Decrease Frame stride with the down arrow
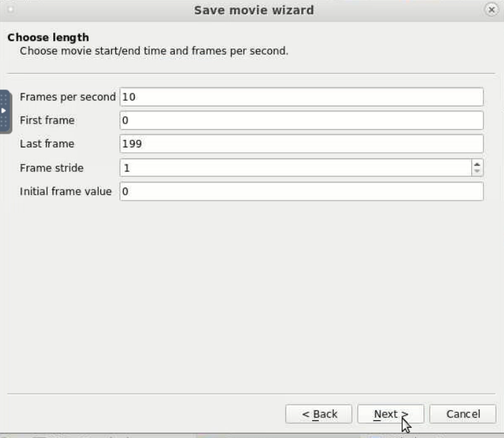Viewport: 504px width, 438px height. point(477,171)
